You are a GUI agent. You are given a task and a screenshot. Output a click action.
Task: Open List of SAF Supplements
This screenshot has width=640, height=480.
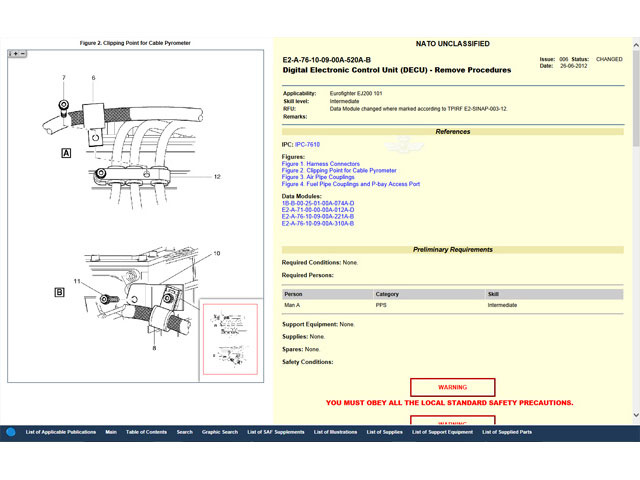click(x=276, y=432)
